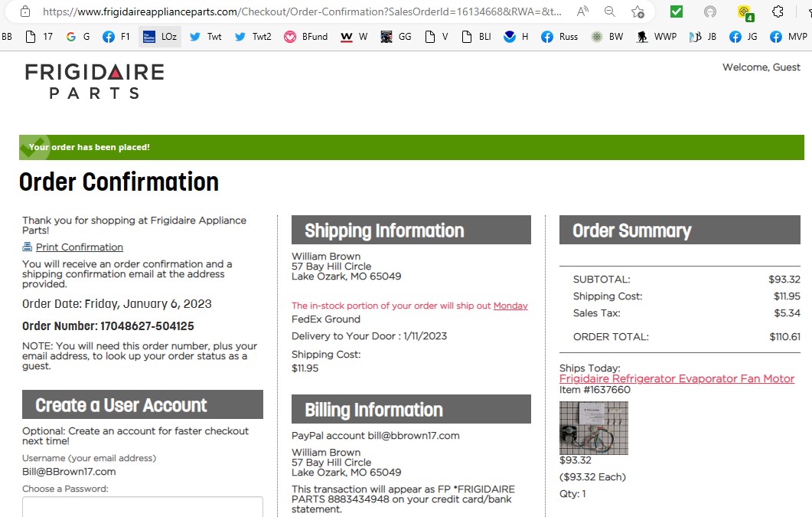Viewport: 812px width, 517px height.
Task: Open the 'LOz' weather bookmark
Action: (x=160, y=37)
